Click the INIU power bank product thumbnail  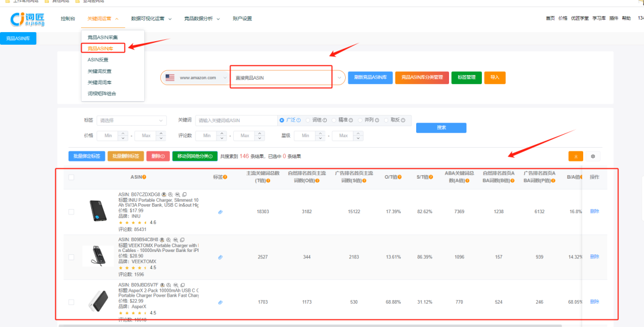tap(97, 212)
